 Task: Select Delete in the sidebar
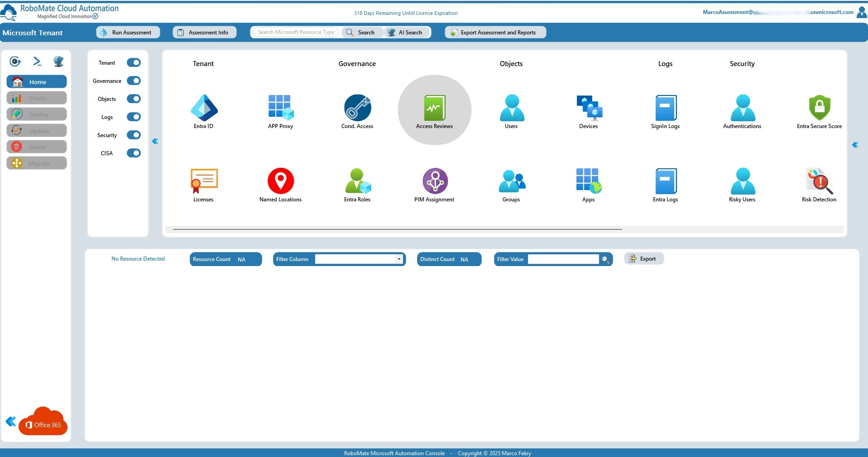(x=37, y=147)
